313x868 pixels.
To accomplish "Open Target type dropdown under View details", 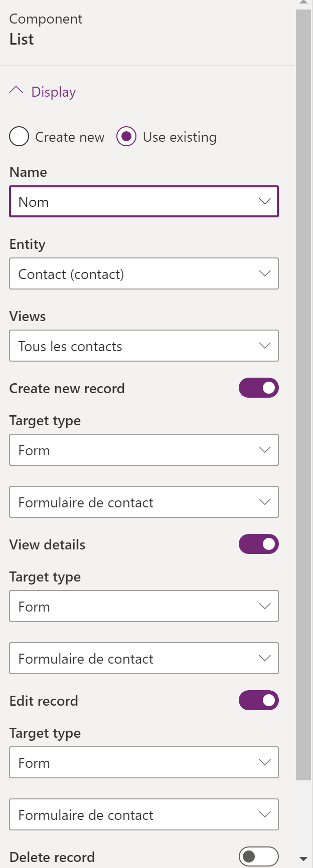I will [144, 607].
